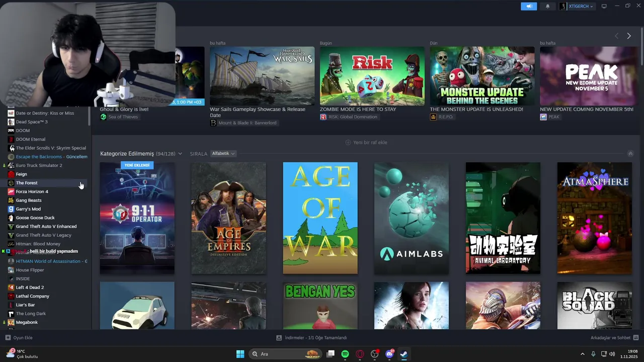Click Euro Truck Simulator 2 icon
The image size is (644, 362).
click(11, 165)
